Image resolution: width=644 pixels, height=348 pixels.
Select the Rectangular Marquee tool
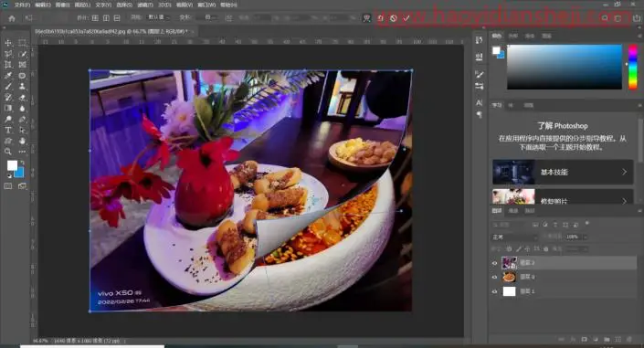point(22,43)
